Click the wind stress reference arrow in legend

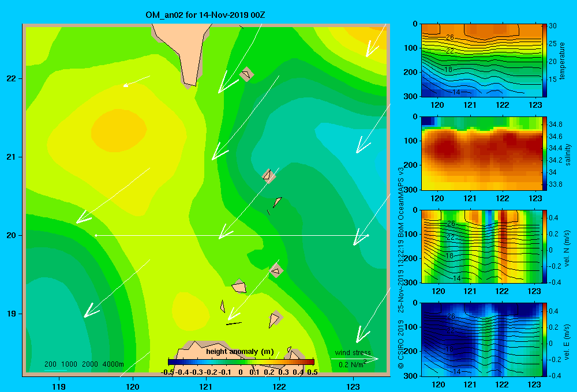355,359
